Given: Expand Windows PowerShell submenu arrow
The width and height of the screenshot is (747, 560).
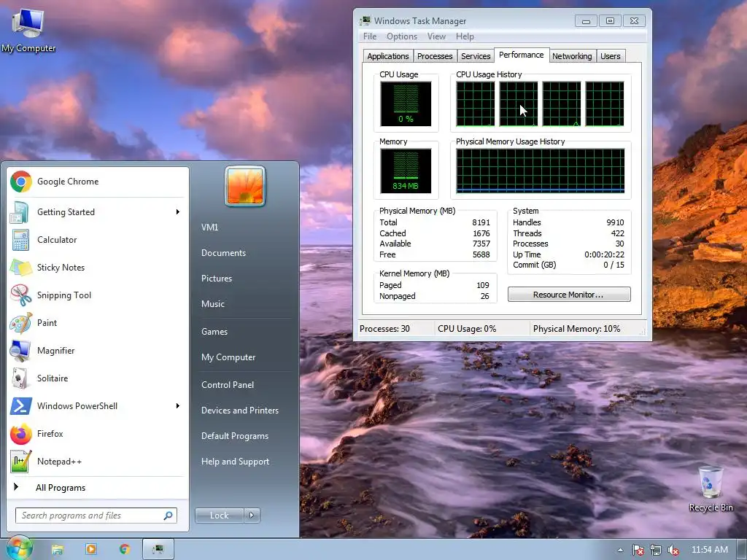Looking at the screenshot, I should [178, 405].
